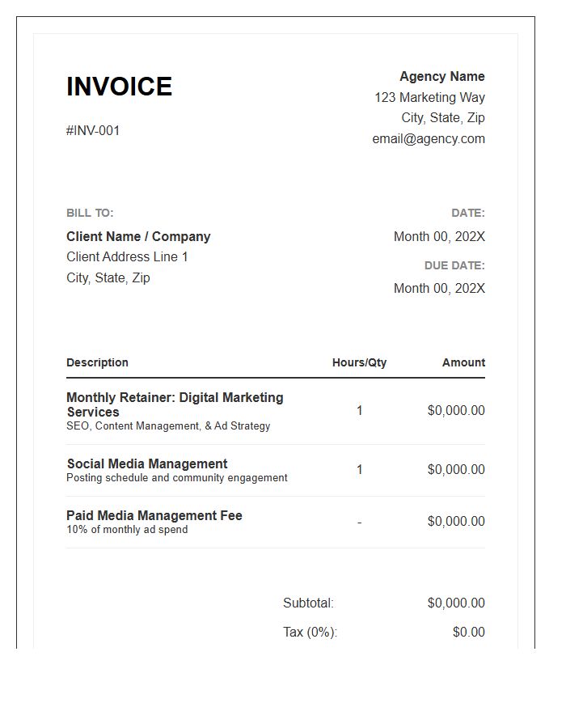Click the email@agency.com address

tap(429, 138)
